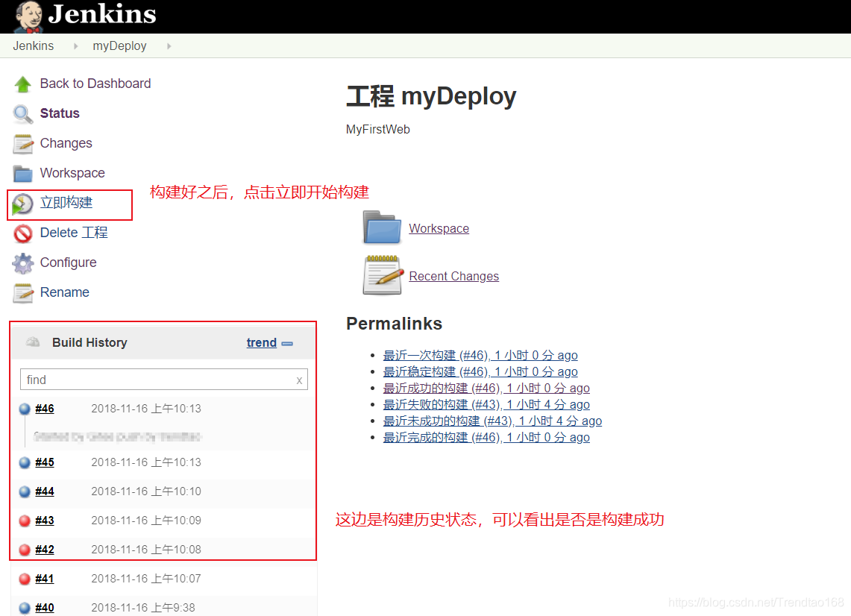Click the red status ball of build #42
The image size is (851, 616).
coord(25,550)
